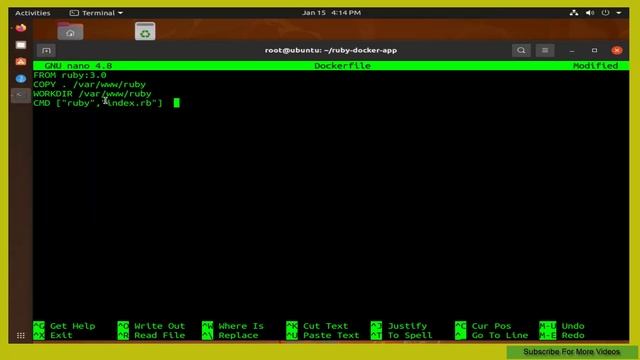Maximize the terminal window
The width and height of the screenshot is (640, 360).
click(594, 50)
